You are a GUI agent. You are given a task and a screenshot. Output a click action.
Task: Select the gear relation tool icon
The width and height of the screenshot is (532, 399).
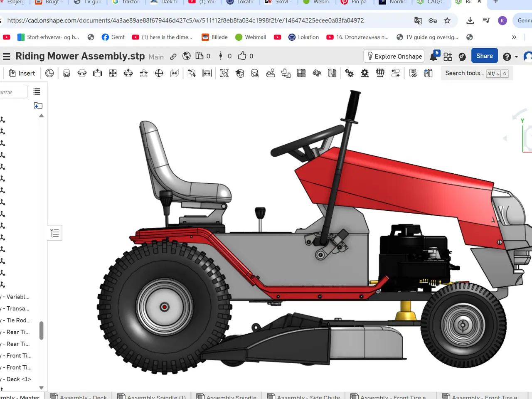point(349,73)
